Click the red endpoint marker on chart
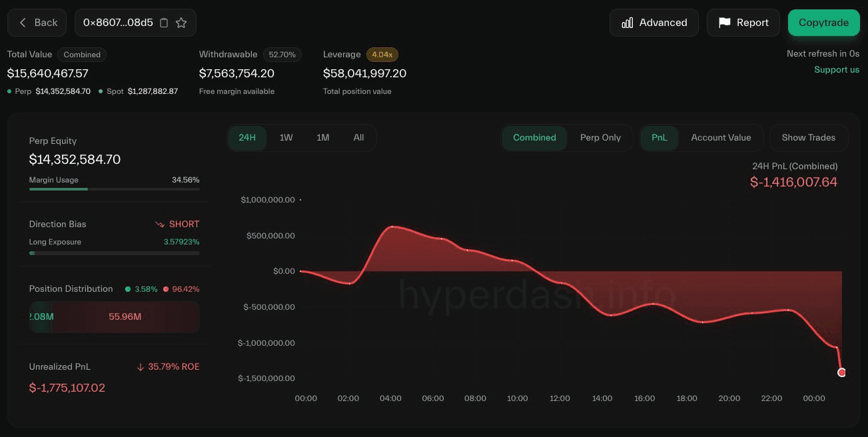The width and height of the screenshot is (868, 437). [841, 372]
